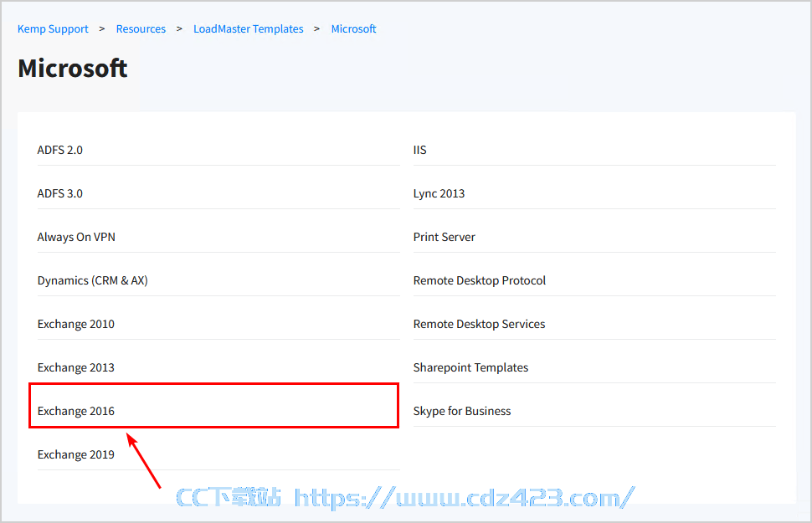Open LoadMaster Templates breadcrumb link

click(249, 29)
